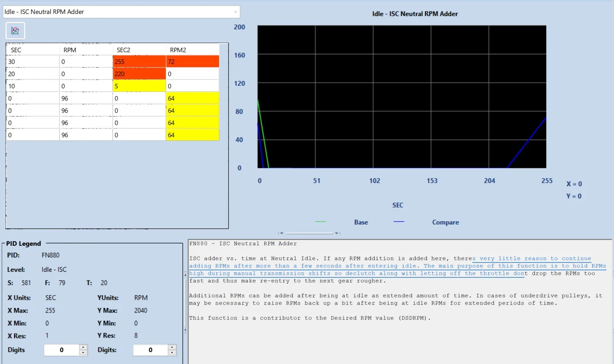Click the 255 tick label on the chart X axis
Image resolution: width=614 pixels, height=364 pixels.
[x=547, y=181]
